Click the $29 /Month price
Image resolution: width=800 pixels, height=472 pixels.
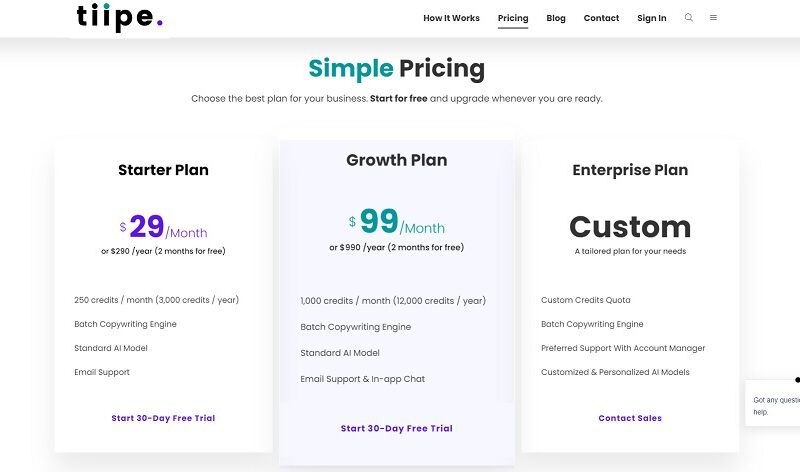(163, 228)
